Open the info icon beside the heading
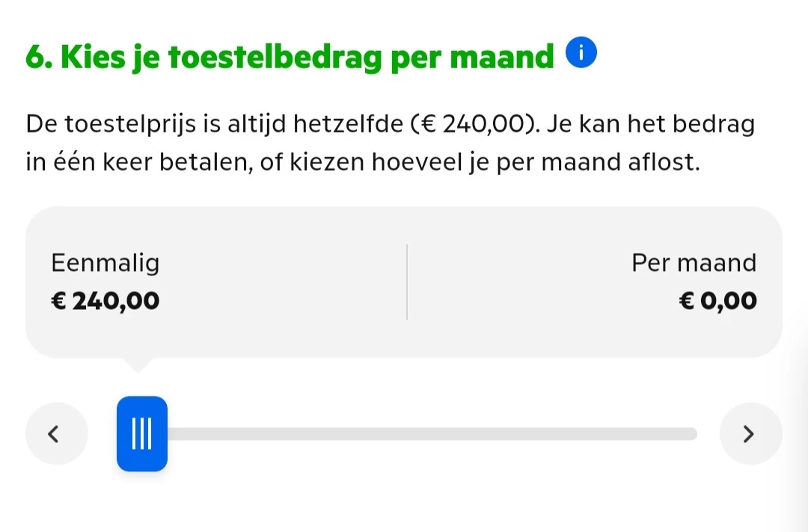The width and height of the screenshot is (808, 532). (582, 54)
